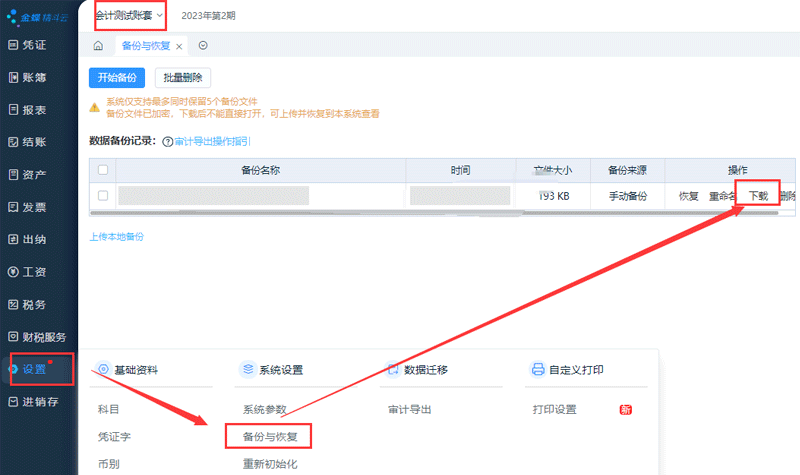Open 凭证字 under 基础资料
Image resolution: width=800 pixels, height=475 pixels.
tap(114, 437)
